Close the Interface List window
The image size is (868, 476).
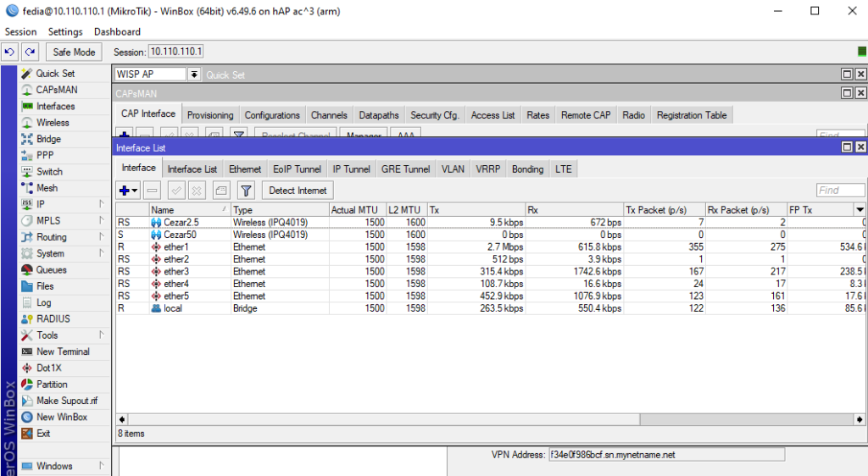click(x=860, y=147)
